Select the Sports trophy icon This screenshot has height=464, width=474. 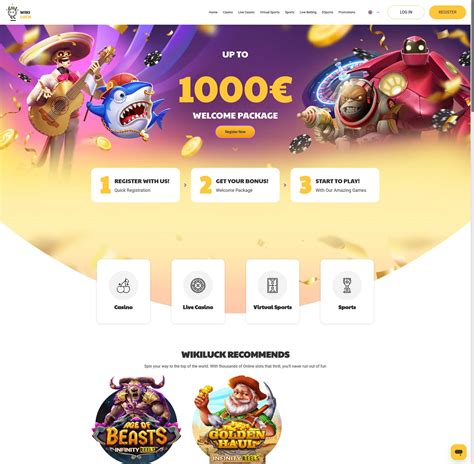(347, 286)
